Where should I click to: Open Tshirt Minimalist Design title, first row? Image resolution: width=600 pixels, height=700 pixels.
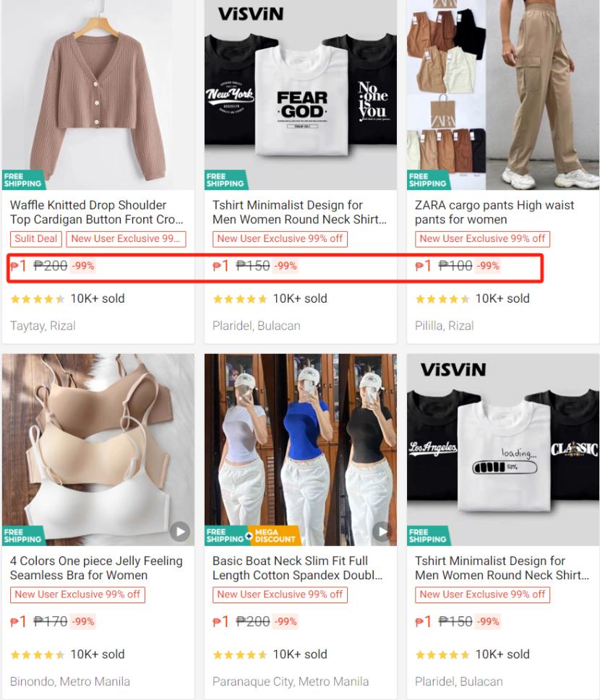tap(300, 212)
